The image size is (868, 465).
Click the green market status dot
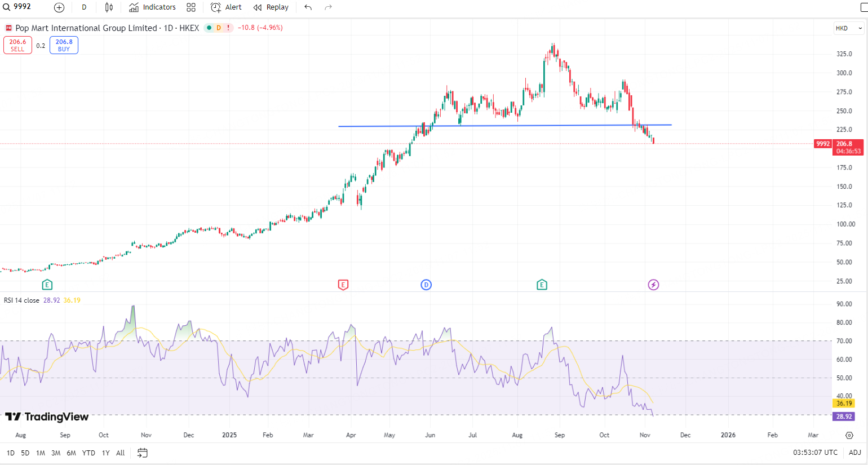pyautogui.click(x=209, y=28)
